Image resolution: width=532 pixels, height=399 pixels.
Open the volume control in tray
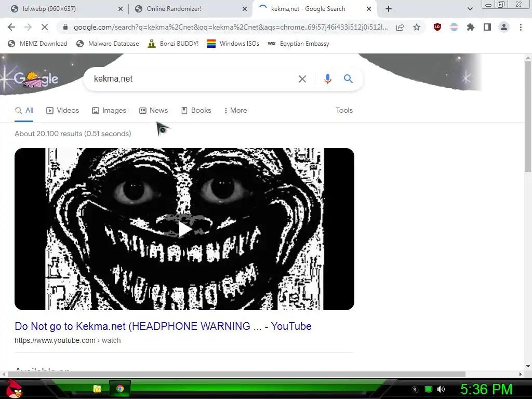click(x=441, y=389)
